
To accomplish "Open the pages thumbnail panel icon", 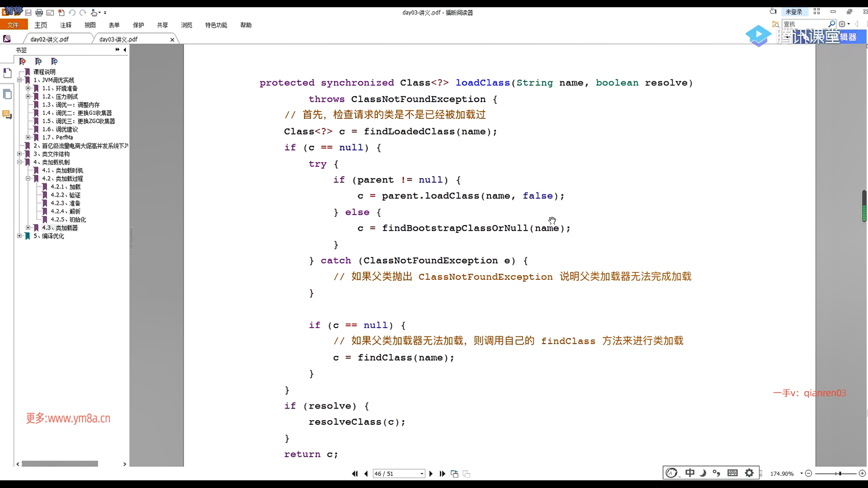I will click(7, 94).
